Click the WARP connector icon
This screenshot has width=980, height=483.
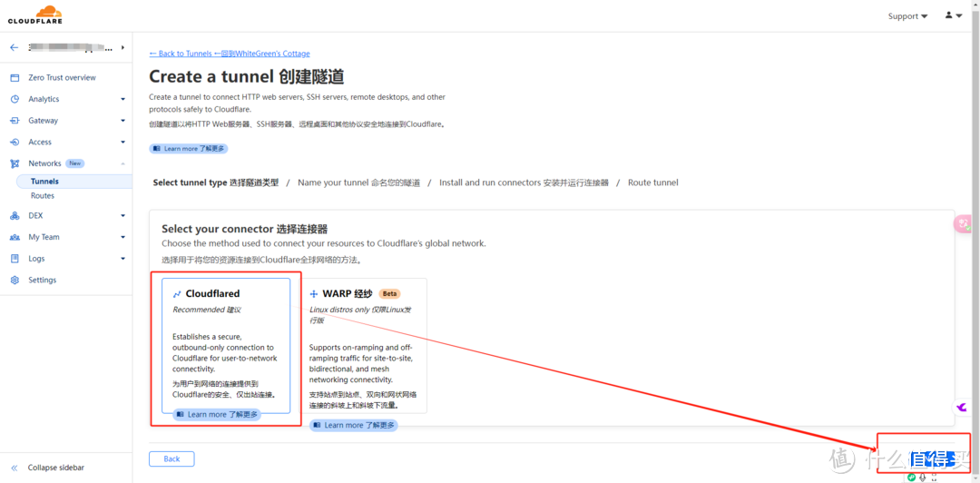click(314, 294)
